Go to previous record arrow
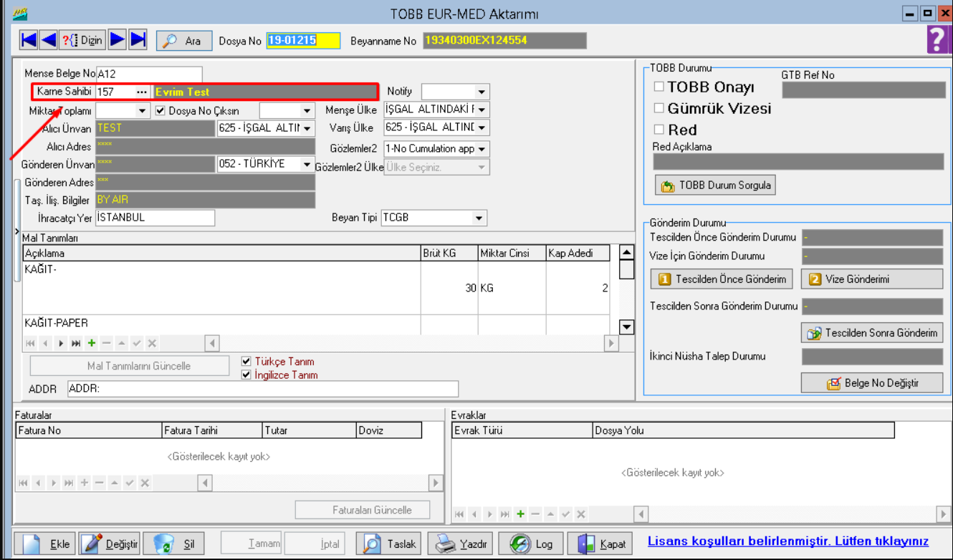The height and width of the screenshot is (560, 953). (x=48, y=40)
